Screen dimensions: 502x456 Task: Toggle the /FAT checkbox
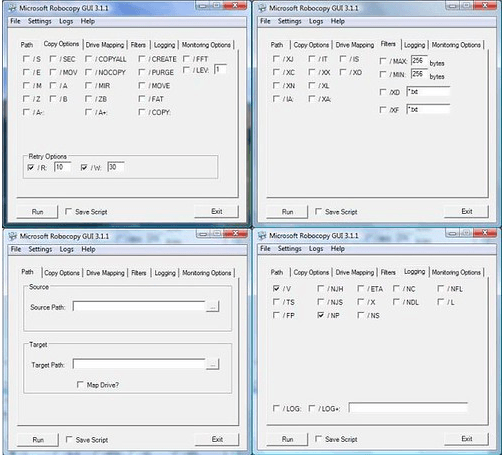point(142,99)
